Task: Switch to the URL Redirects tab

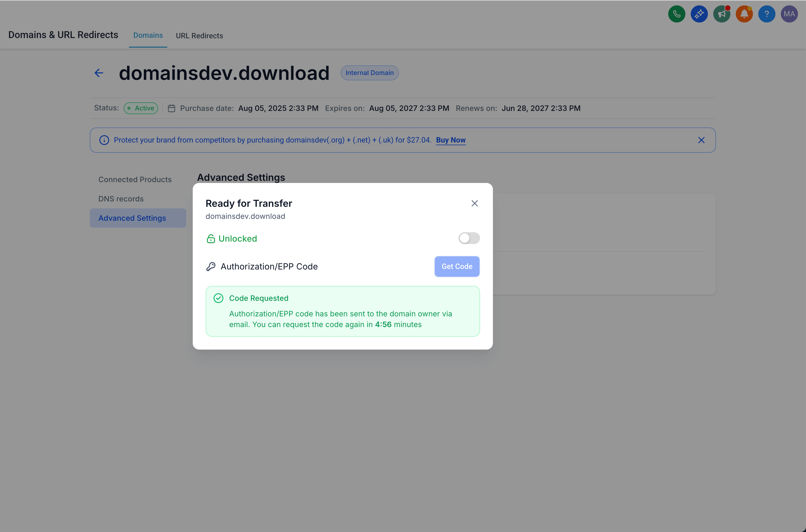Action: [199, 36]
